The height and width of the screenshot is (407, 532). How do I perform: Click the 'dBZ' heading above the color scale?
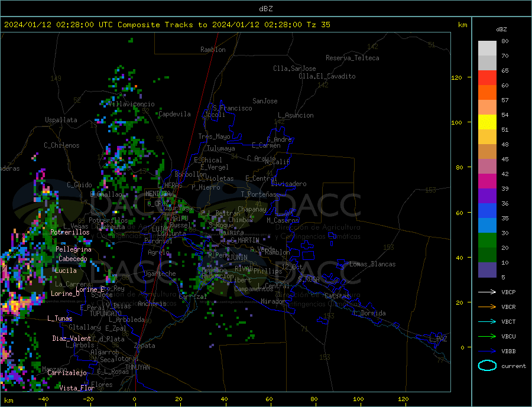coord(501,30)
